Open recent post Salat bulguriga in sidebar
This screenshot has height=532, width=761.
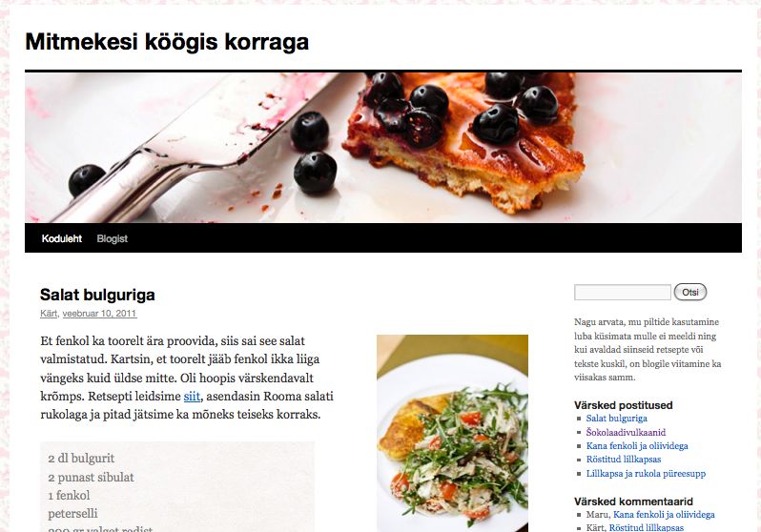tap(616, 418)
